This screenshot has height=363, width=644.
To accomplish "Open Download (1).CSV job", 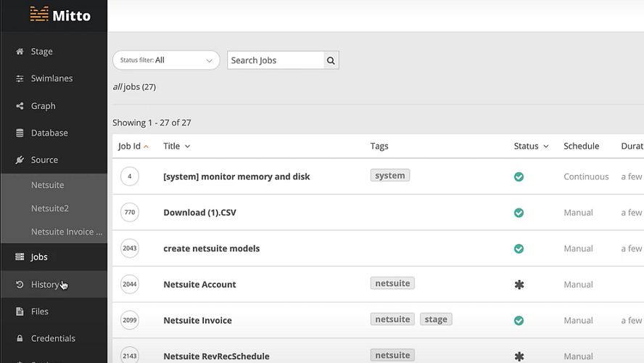I will point(200,213).
